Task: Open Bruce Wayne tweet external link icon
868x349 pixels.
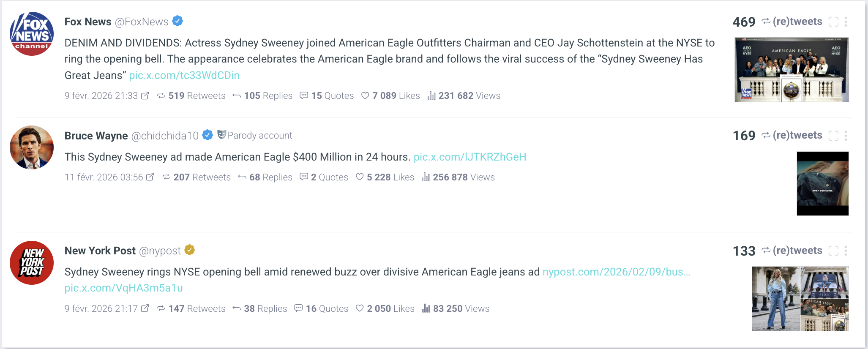Action: click(x=150, y=177)
